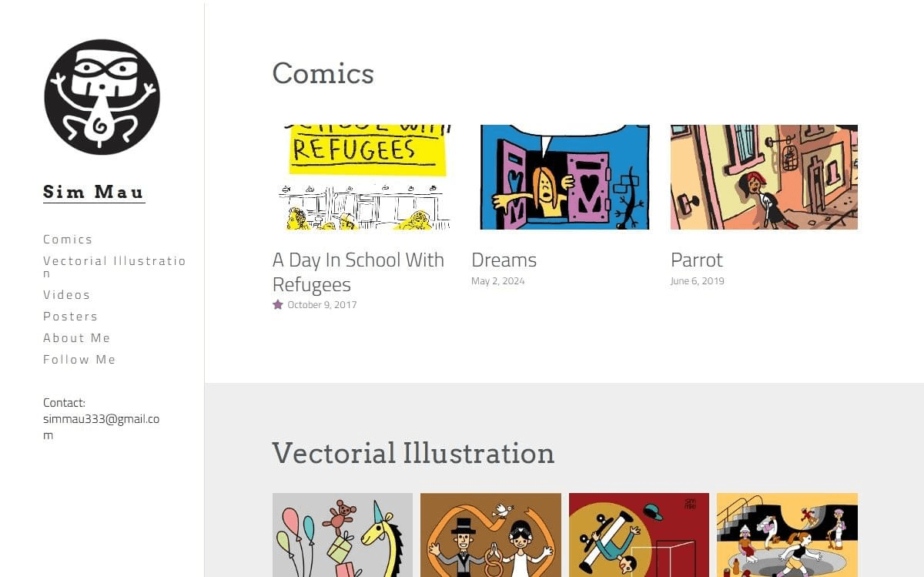924x577 pixels.
Task: Click the Parrot post title
Action: pos(697,260)
